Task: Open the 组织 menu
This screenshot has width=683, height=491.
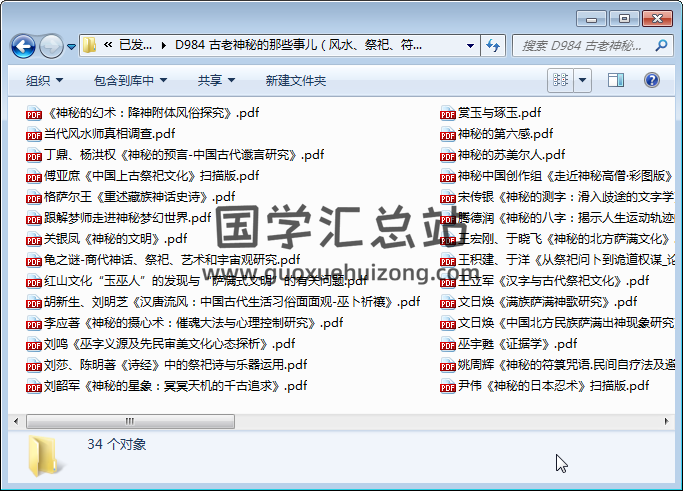Action: pos(43,81)
